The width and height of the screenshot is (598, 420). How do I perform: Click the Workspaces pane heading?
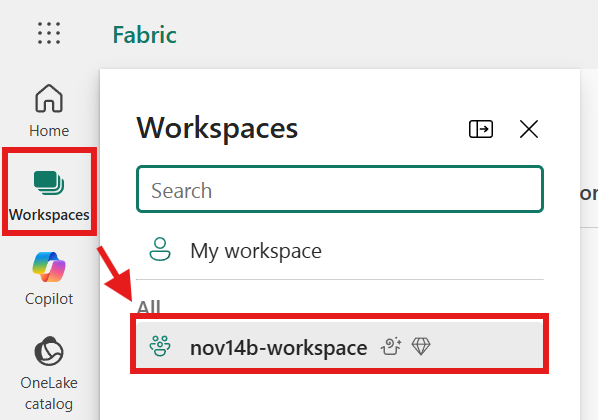(x=217, y=129)
